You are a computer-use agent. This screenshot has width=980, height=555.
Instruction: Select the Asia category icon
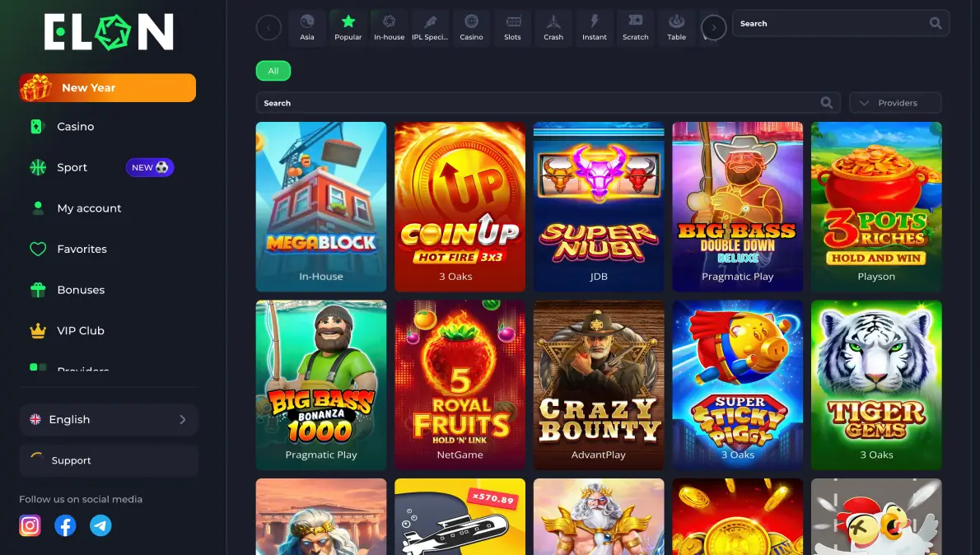tap(307, 27)
